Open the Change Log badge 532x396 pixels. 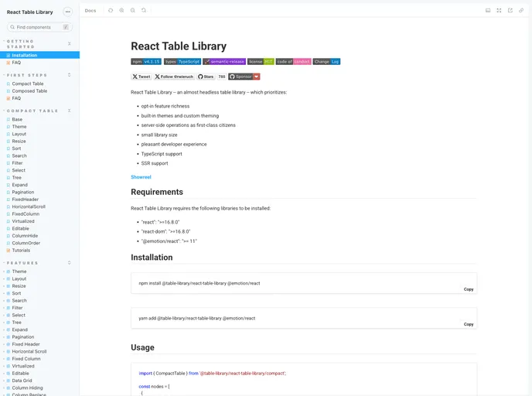click(x=326, y=61)
